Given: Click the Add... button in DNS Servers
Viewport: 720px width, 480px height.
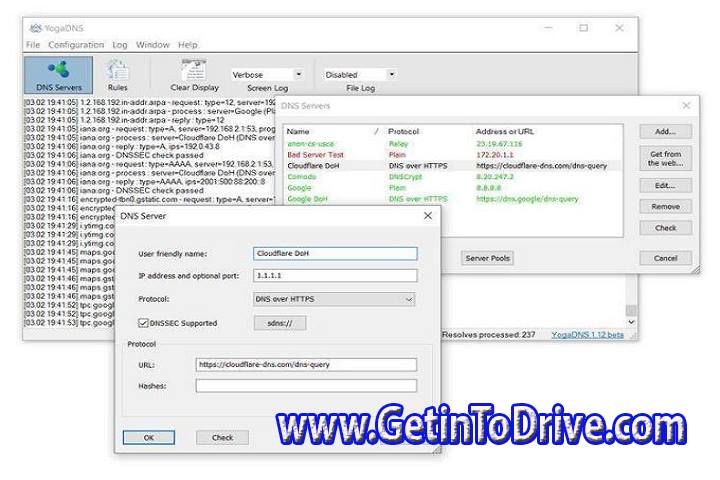Looking at the screenshot, I should tap(665, 131).
